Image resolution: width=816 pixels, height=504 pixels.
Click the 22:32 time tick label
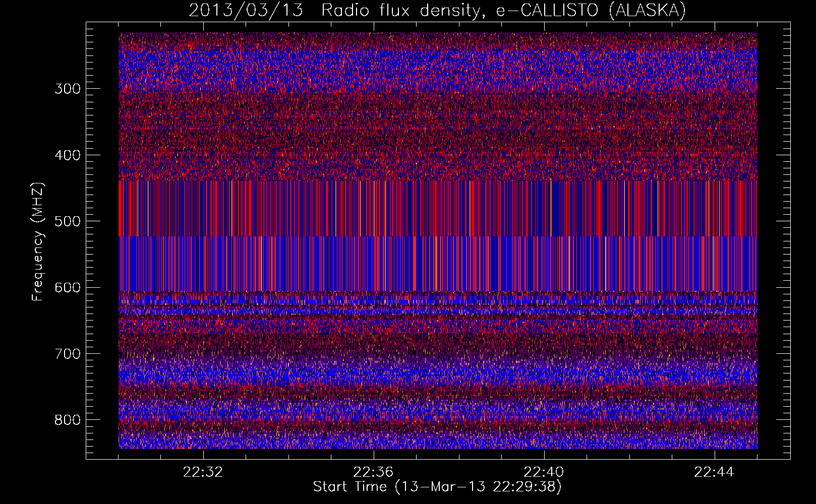pyautogui.click(x=203, y=472)
